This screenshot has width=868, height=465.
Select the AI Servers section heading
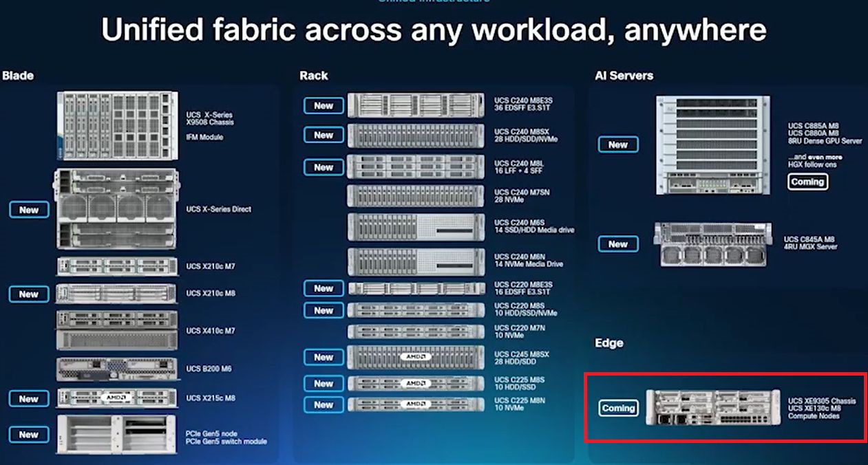[624, 76]
